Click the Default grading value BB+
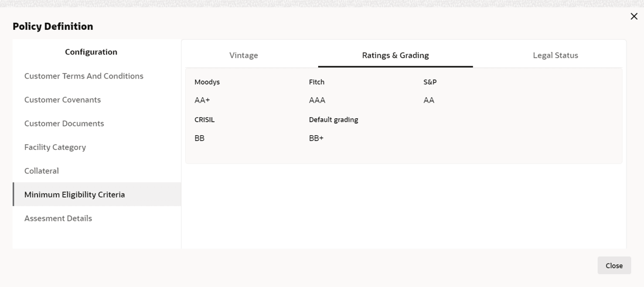644x287 pixels. [316, 138]
